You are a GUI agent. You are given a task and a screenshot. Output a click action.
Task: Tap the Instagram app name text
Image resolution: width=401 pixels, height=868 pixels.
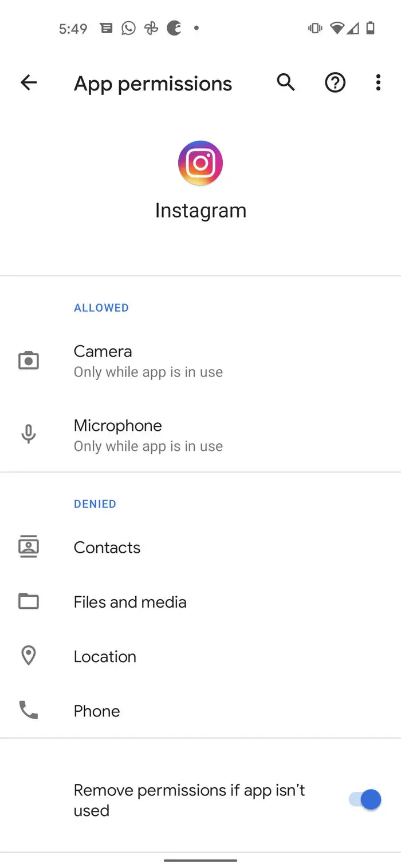tap(200, 211)
